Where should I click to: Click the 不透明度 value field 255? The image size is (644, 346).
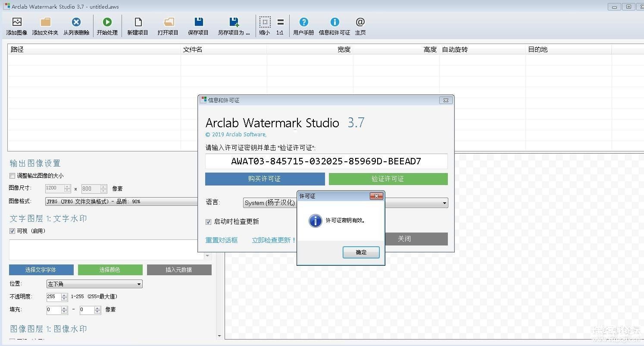[x=53, y=297]
